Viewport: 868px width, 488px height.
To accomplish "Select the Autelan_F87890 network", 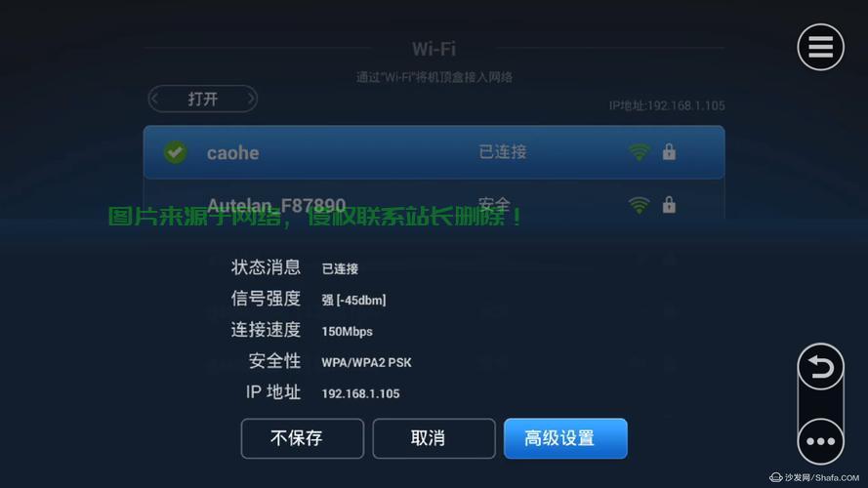I will (x=434, y=205).
